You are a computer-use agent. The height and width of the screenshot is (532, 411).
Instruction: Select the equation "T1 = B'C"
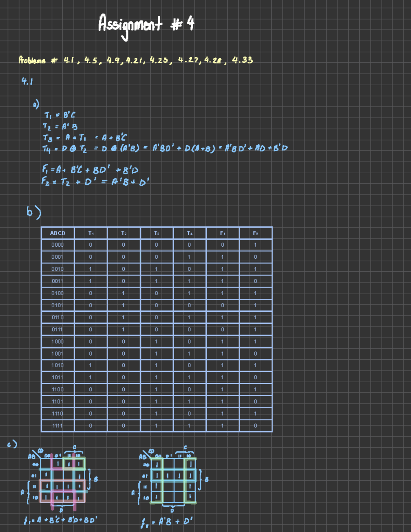tap(60, 114)
